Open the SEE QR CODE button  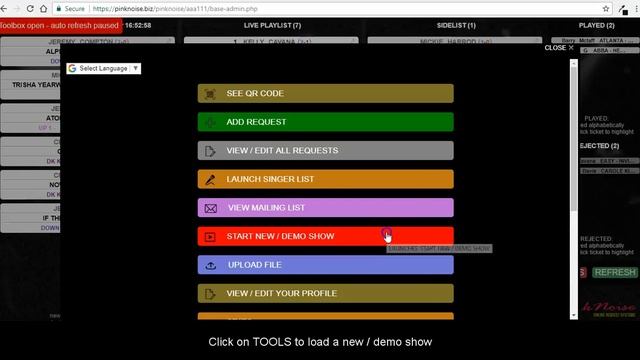(325, 93)
